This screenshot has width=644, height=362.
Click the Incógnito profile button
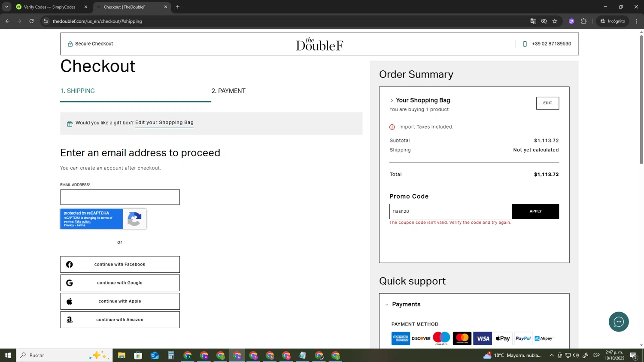(613, 21)
